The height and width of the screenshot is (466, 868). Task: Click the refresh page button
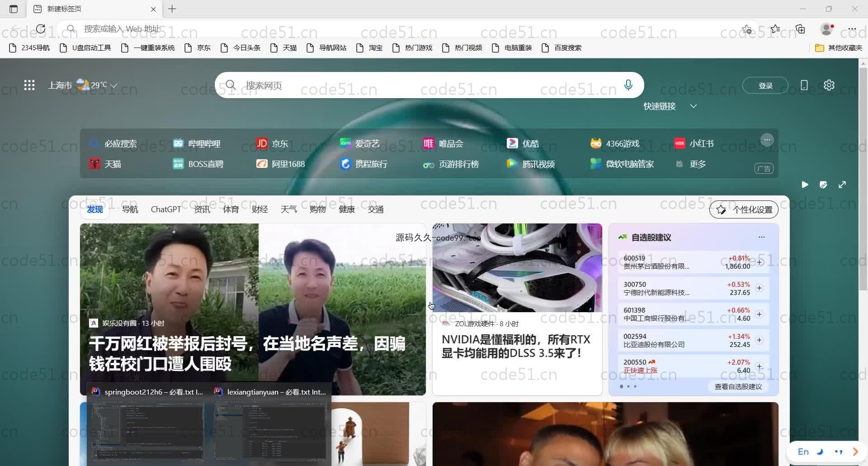point(41,29)
